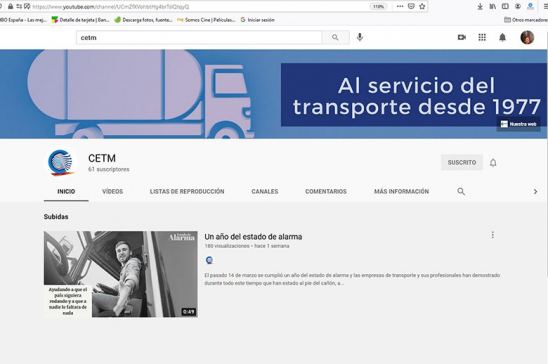The width and height of the screenshot is (548, 364).
Task: Click the Pocket save icon
Action: pyautogui.click(x=411, y=6)
